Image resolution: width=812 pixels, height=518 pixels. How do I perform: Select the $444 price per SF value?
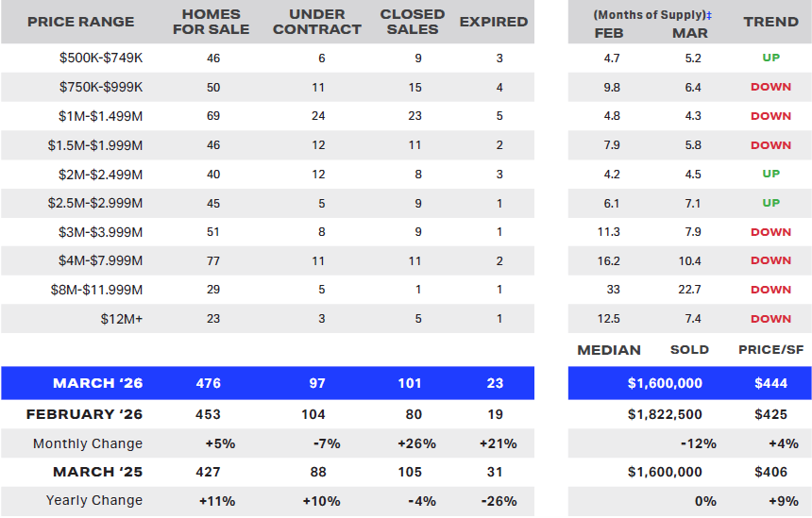770,383
